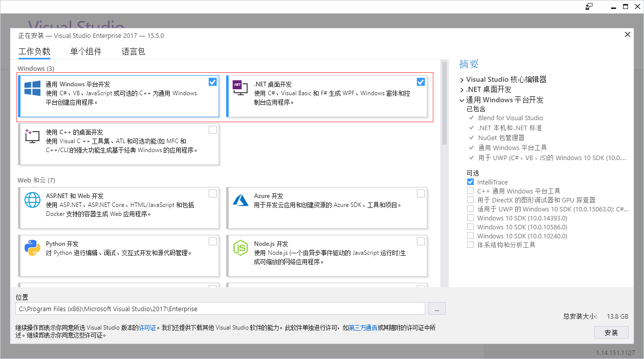Click the C++ desktop development monitor icon
The width and height of the screenshot is (644, 359).
pyautogui.click(x=32, y=136)
